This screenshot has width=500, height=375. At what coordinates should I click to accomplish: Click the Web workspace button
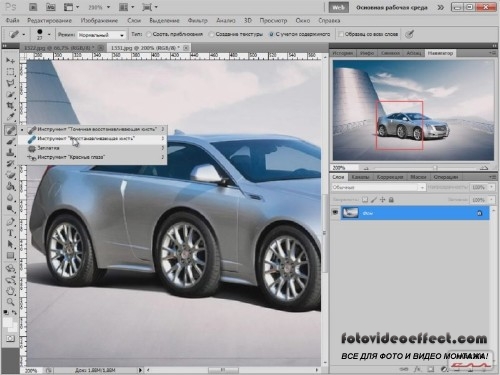(x=339, y=7)
